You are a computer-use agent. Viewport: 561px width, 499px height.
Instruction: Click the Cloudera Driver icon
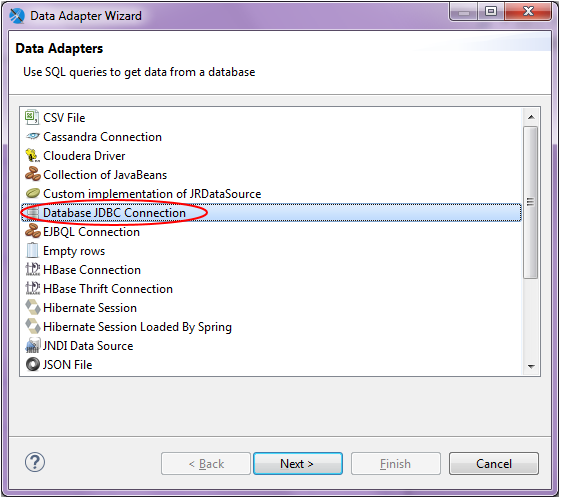(x=32, y=156)
